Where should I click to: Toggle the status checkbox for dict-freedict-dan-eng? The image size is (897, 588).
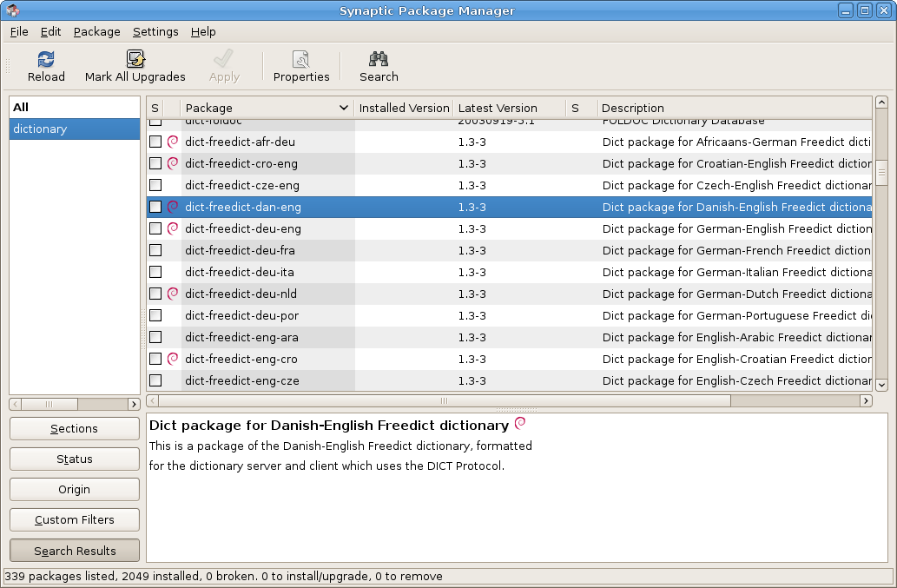click(x=155, y=207)
